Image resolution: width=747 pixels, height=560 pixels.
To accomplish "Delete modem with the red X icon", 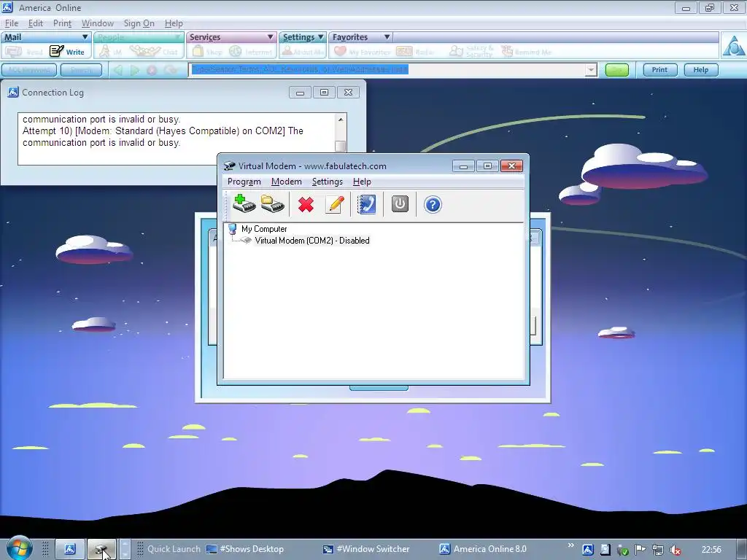I will click(306, 205).
